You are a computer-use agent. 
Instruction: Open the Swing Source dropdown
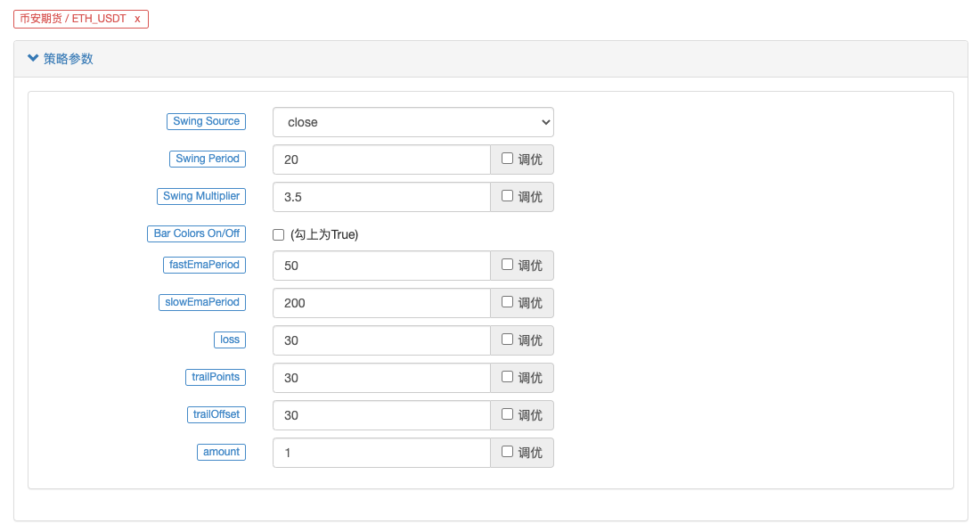coord(413,122)
